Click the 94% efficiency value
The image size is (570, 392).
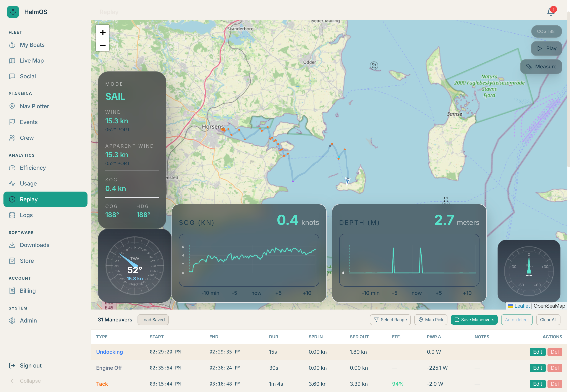pos(398,384)
